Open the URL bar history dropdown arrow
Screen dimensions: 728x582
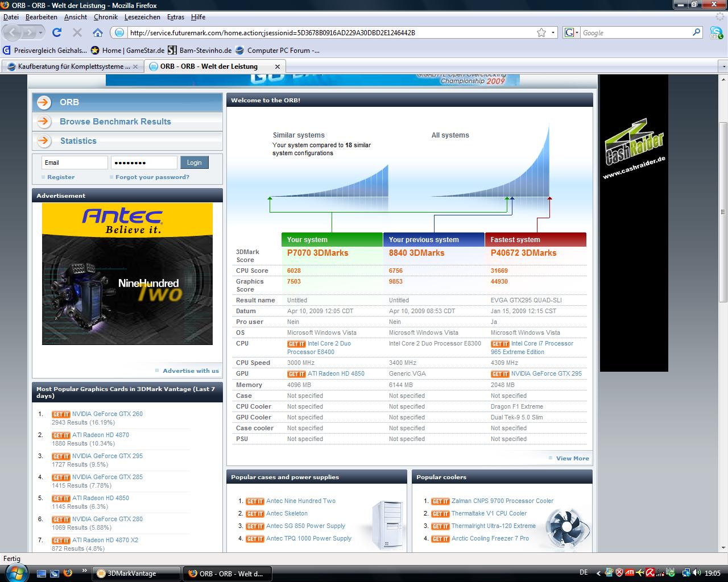click(553, 32)
